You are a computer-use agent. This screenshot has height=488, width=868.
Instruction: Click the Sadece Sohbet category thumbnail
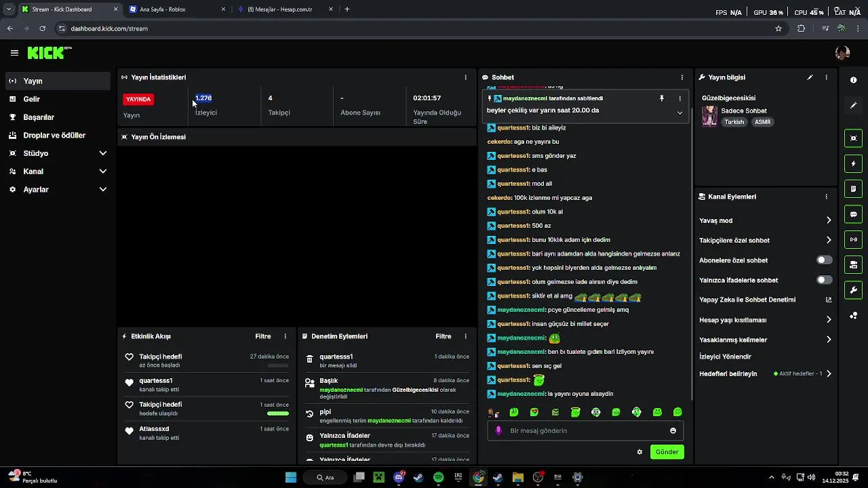709,116
